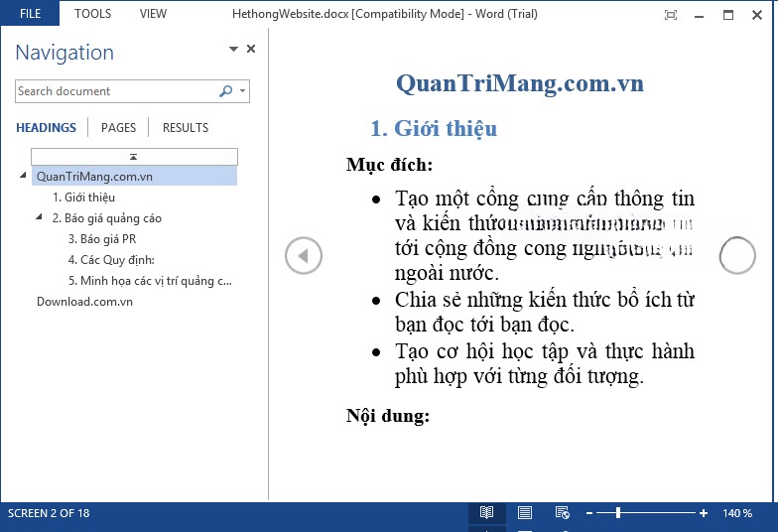This screenshot has width=778, height=532.
Task: Zoom out with the minus button
Action: (589, 513)
